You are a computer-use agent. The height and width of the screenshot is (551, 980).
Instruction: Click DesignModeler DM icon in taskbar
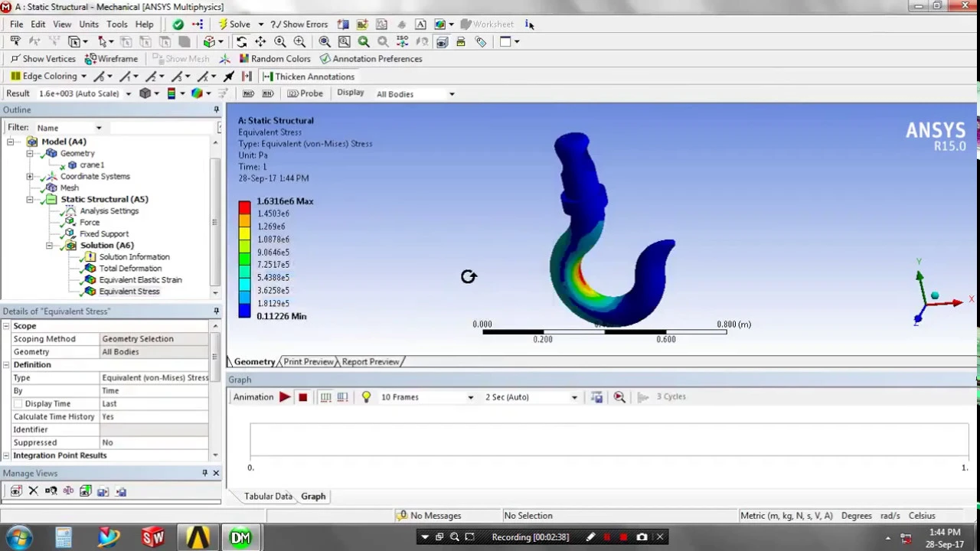241,537
